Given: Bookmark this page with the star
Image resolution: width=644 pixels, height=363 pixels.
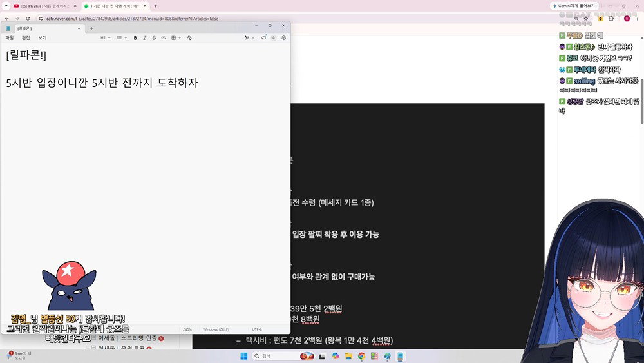Looking at the screenshot, I should click(585, 19).
